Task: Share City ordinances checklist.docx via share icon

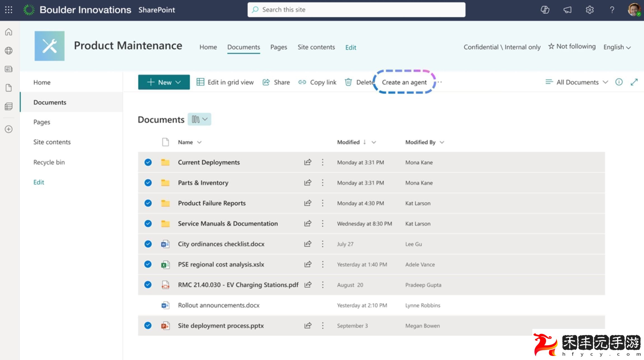Action: click(308, 244)
